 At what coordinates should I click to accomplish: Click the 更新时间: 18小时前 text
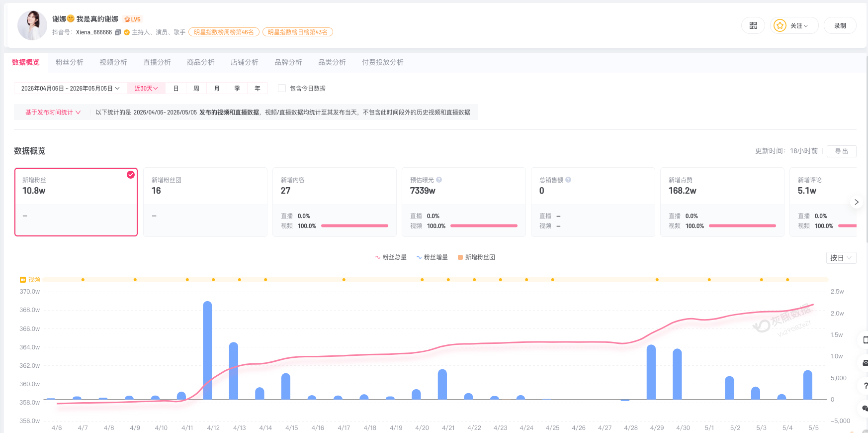coord(786,151)
